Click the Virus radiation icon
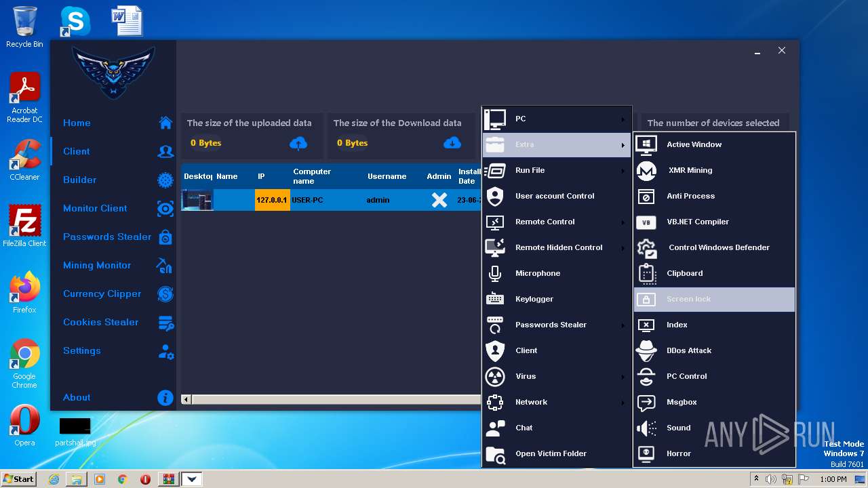 pos(495,376)
